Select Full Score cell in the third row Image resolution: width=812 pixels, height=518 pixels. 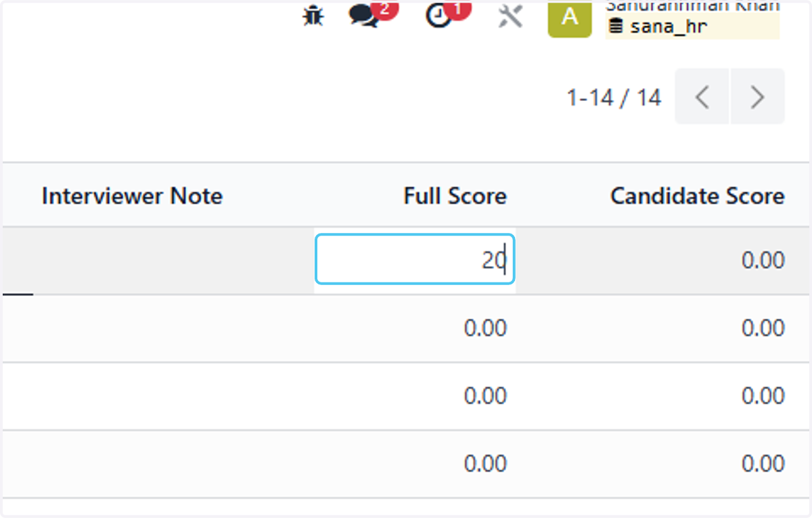click(x=415, y=396)
